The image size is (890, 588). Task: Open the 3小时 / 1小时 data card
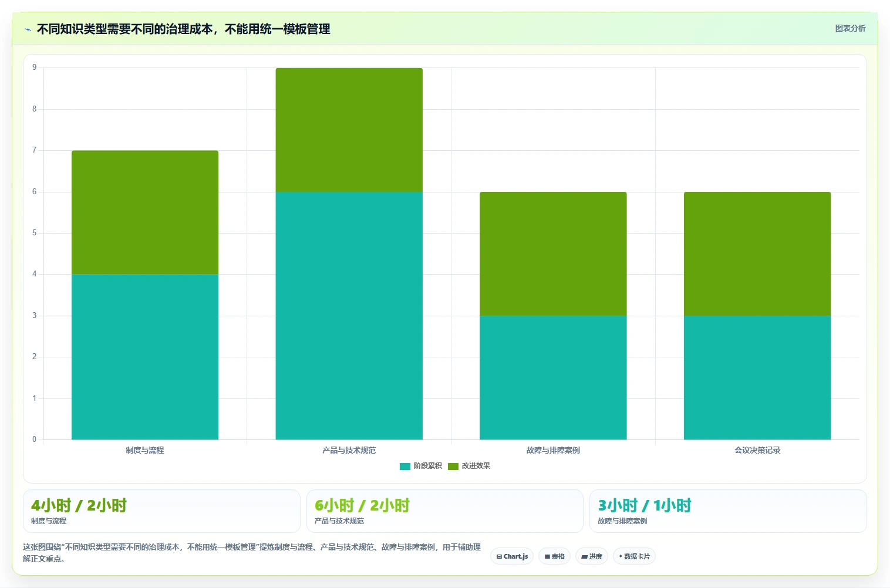point(728,511)
